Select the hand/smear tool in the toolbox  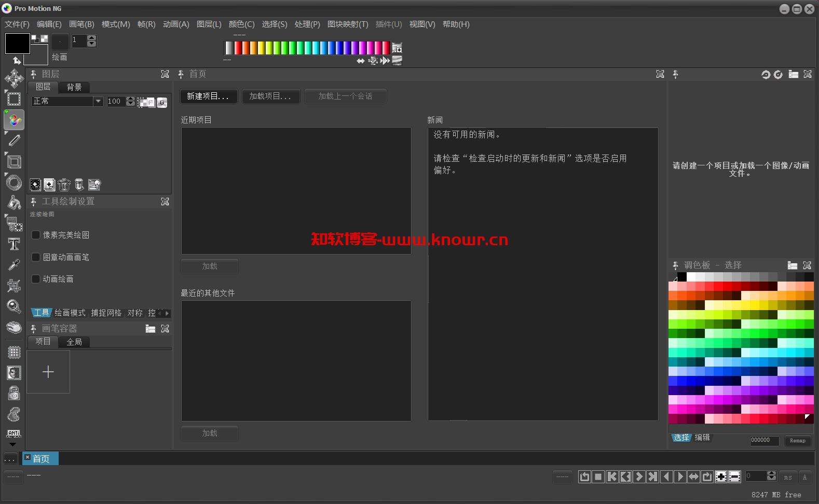(14, 327)
